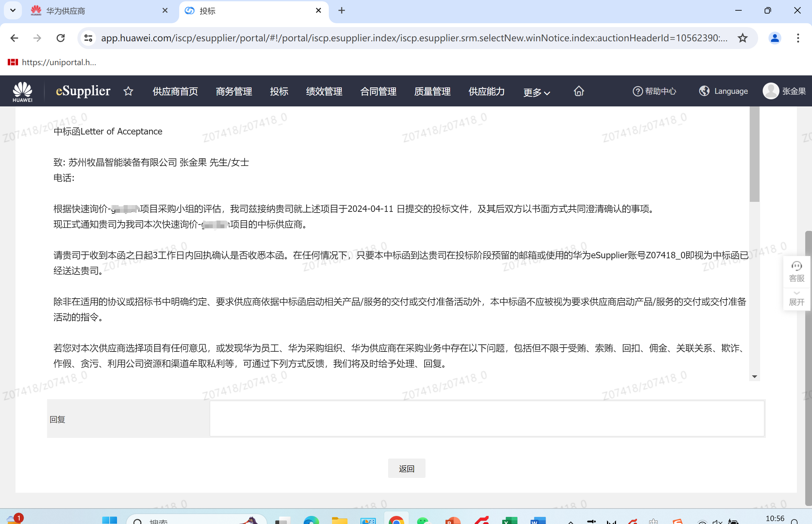Viewport: 812px width, 524px height.
Task: Open the 质量管理 section
Action: click(432, 91)
